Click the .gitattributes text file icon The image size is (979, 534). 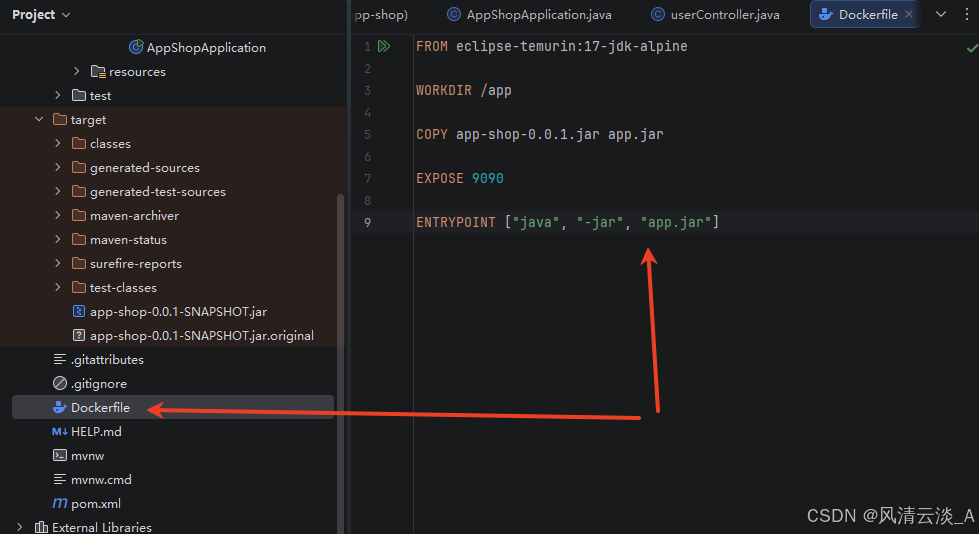point(60,359)
